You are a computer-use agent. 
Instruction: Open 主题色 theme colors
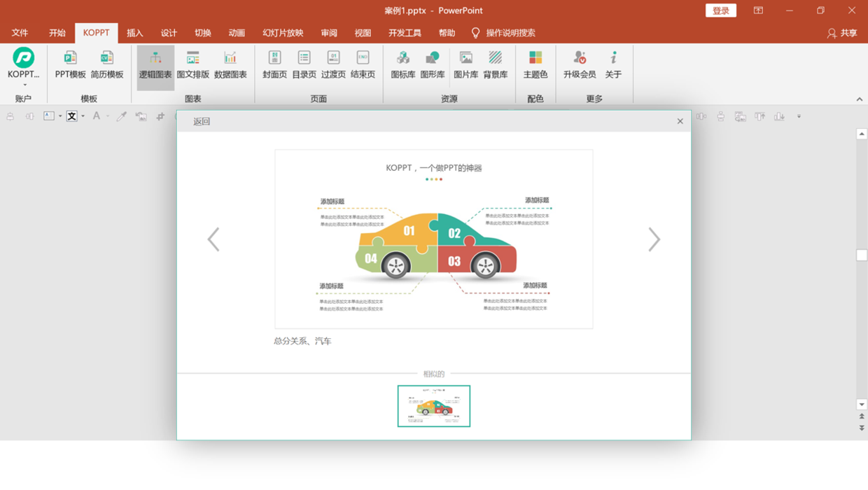click(535, 65)
